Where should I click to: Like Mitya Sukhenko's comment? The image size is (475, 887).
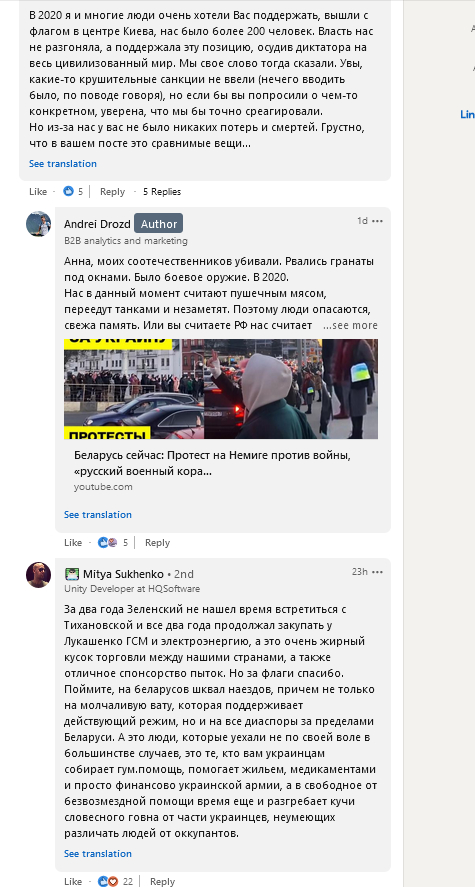tap(73, 881)
